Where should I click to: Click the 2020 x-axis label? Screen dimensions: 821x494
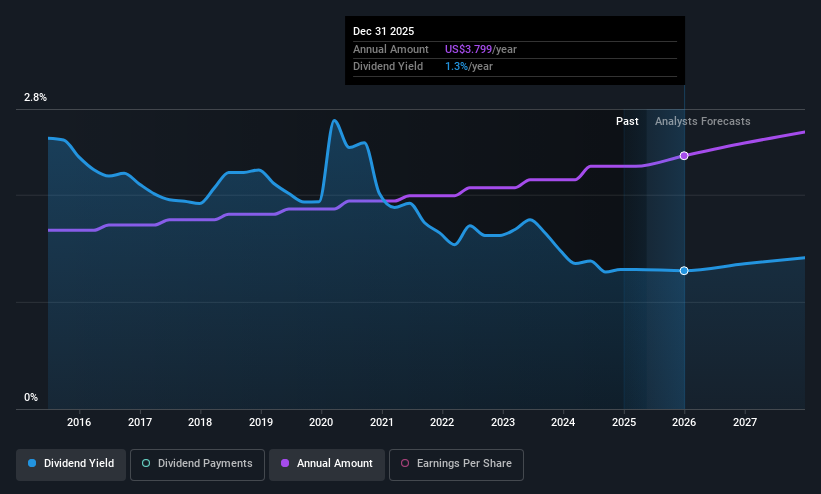[321, 422]
